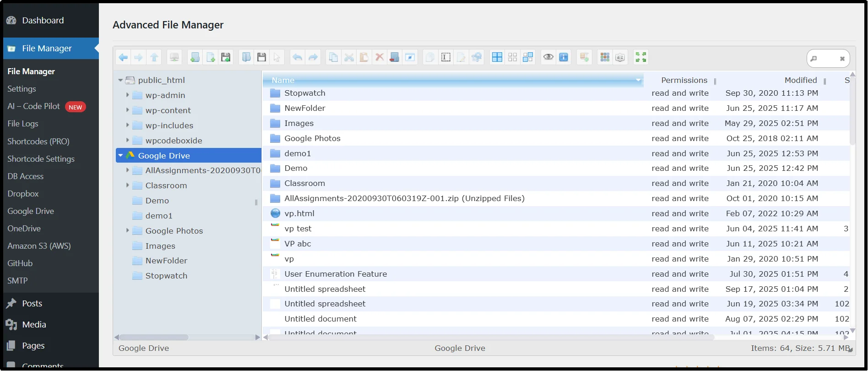This screenshot has height=371, width=868.
Task: Click the Forward arrow toolbar icon
Action: [138, 57]
